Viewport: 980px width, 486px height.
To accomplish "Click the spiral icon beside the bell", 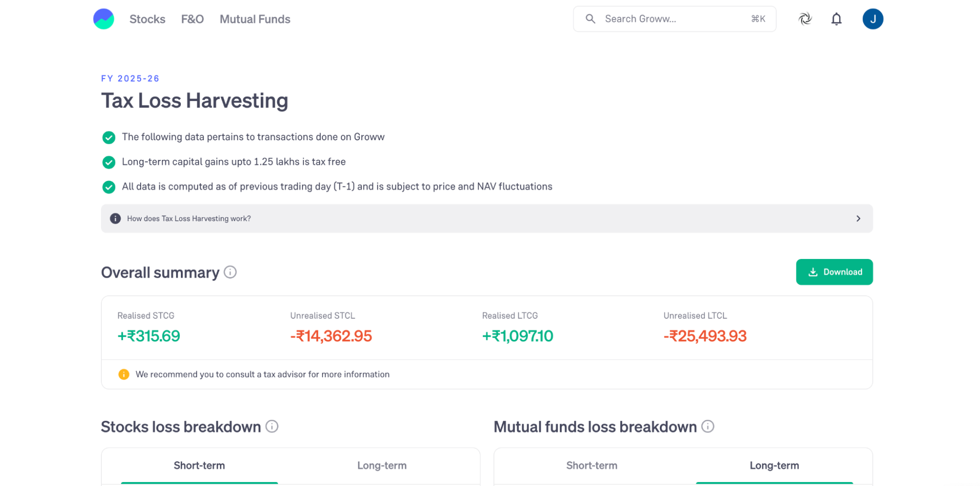I will click(x=804, y=19).
